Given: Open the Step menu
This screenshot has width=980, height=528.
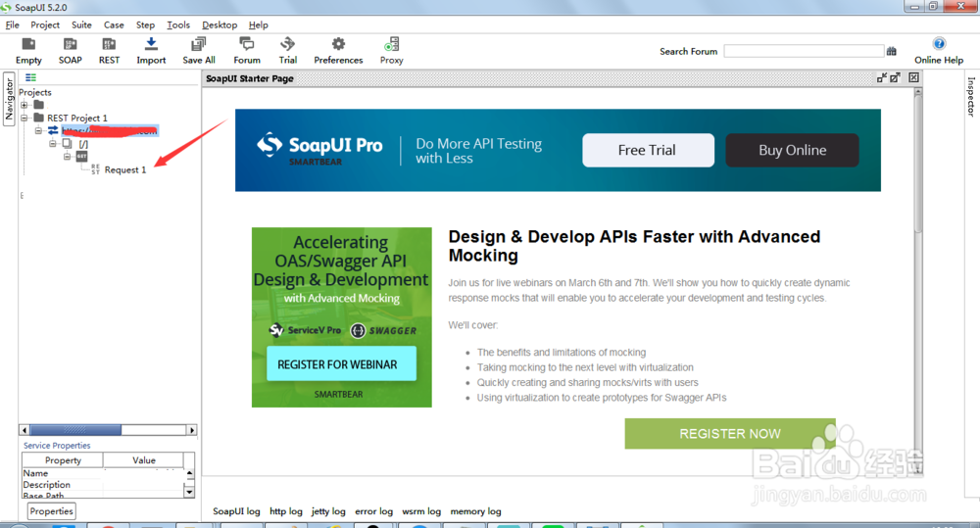Looking at the screenshot, I should click(145, 25).
